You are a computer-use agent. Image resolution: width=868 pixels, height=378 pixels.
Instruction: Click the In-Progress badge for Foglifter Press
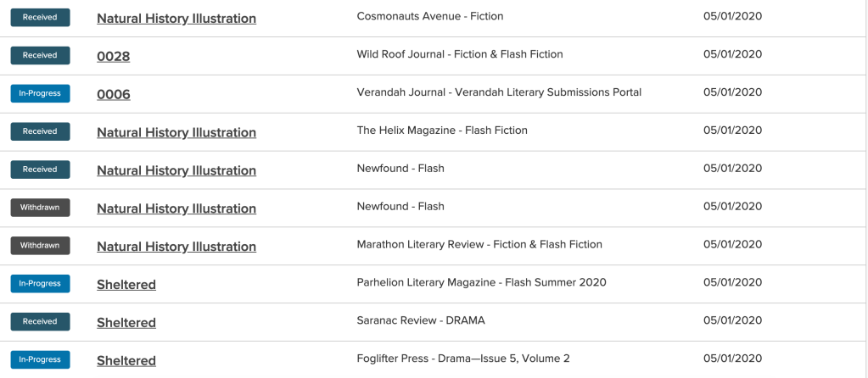pos(40,360)
